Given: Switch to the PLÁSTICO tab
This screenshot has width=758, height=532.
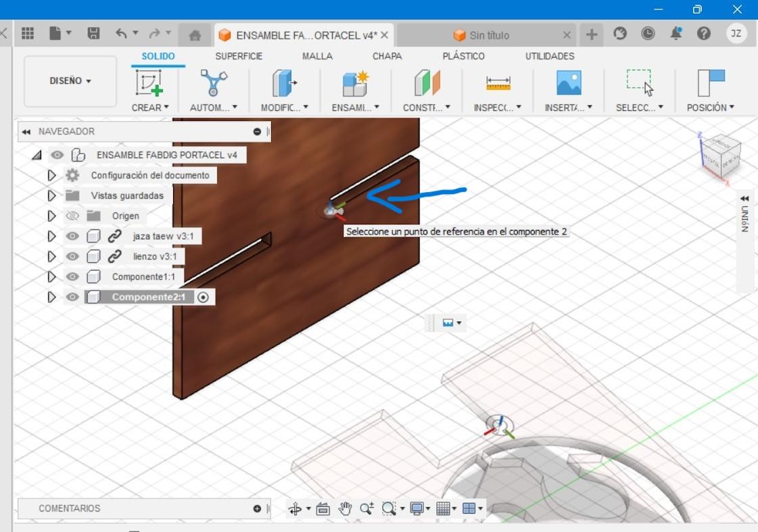Looking at the screenshot, I should pos(463,56).
